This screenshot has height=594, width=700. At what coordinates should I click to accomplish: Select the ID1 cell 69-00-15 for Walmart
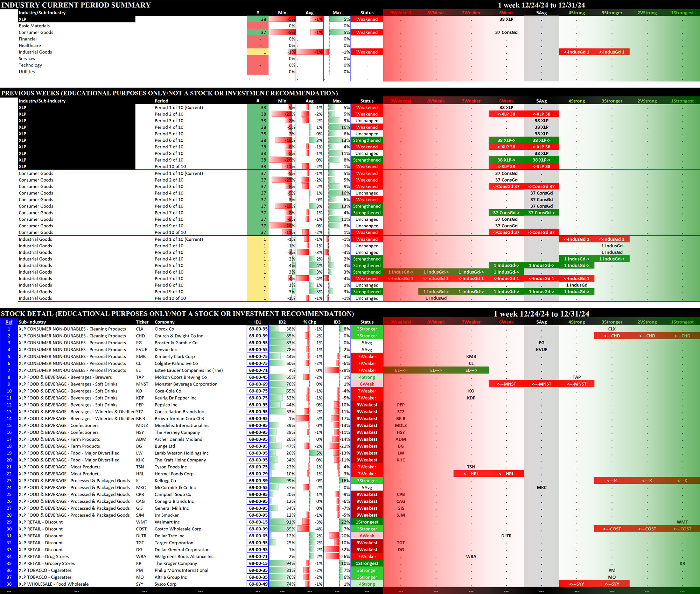click(258, 522)
